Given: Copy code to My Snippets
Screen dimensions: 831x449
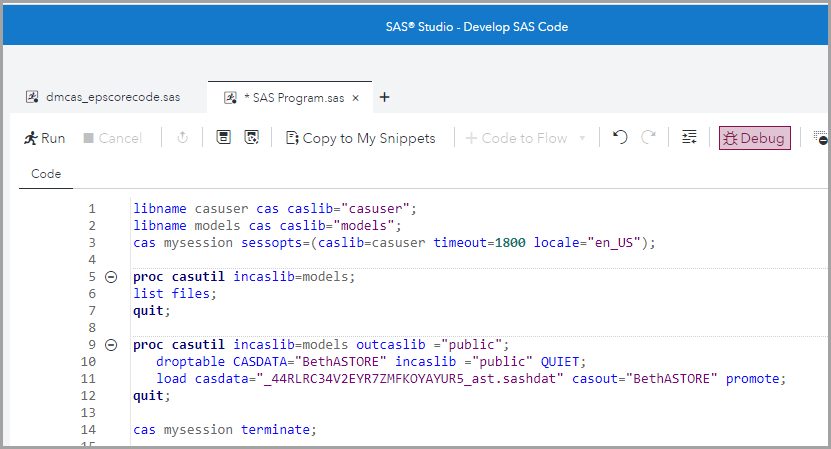Looking at the screenshot, I should tap(360, 138).
